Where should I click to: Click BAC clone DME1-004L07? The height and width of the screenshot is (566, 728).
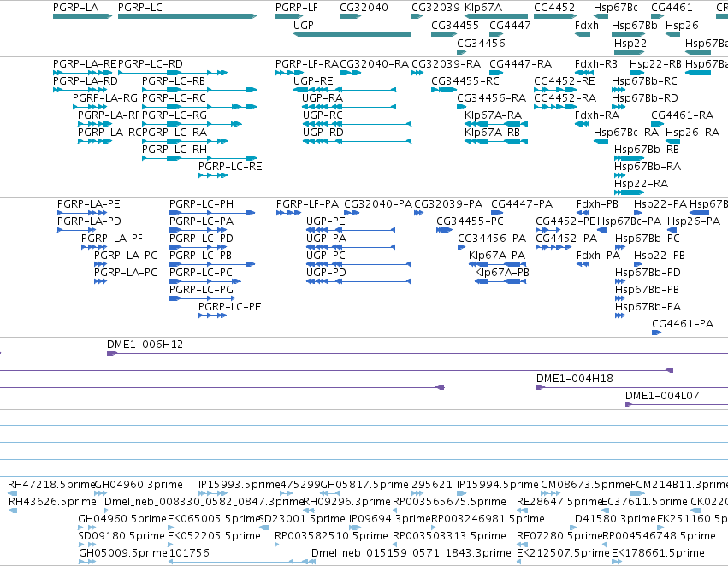click(677, 404)
